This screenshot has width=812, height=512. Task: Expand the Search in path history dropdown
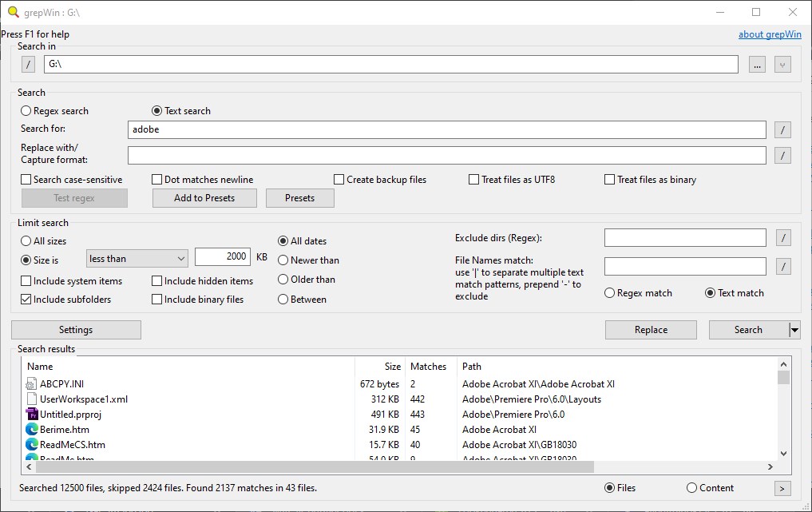click(782, 65)
